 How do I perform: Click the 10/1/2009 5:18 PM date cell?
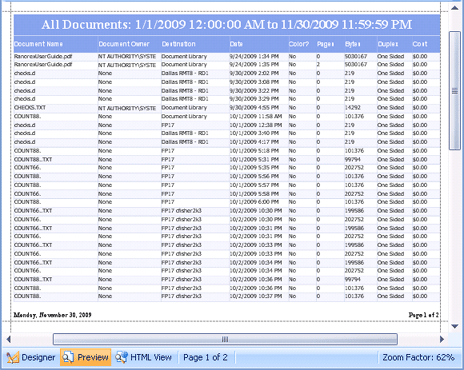254,151
